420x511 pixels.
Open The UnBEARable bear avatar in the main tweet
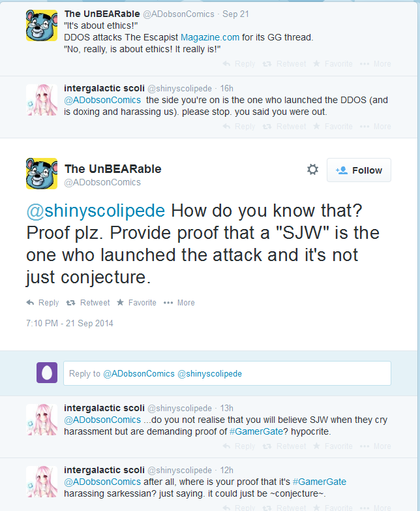click(x=42, y=174)
